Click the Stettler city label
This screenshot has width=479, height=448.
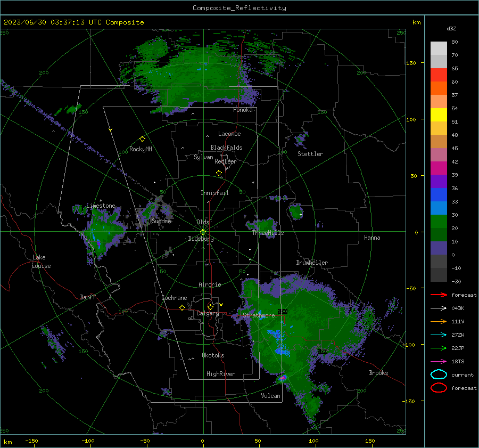(x=310, y=154)
